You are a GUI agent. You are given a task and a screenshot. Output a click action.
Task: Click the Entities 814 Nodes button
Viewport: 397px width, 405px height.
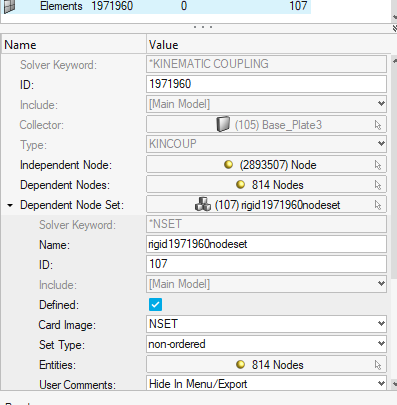click(x=266, y=365)
